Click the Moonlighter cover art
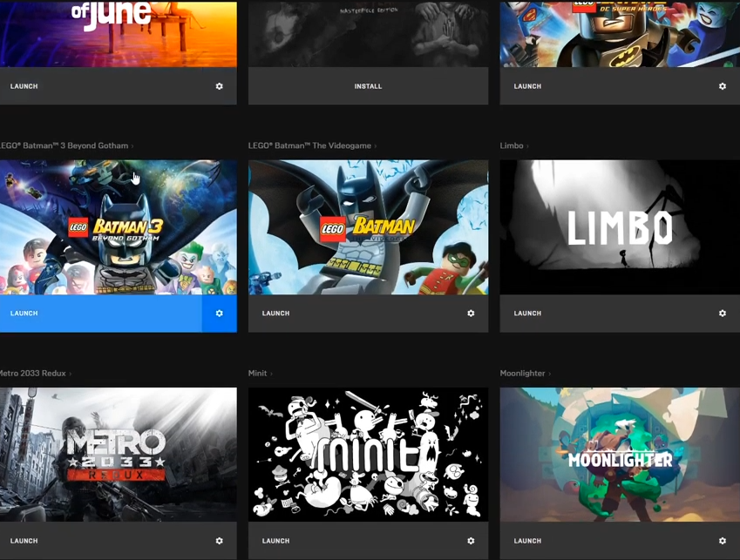The width and height of the screenshot is (740, 560). point(620,455)
